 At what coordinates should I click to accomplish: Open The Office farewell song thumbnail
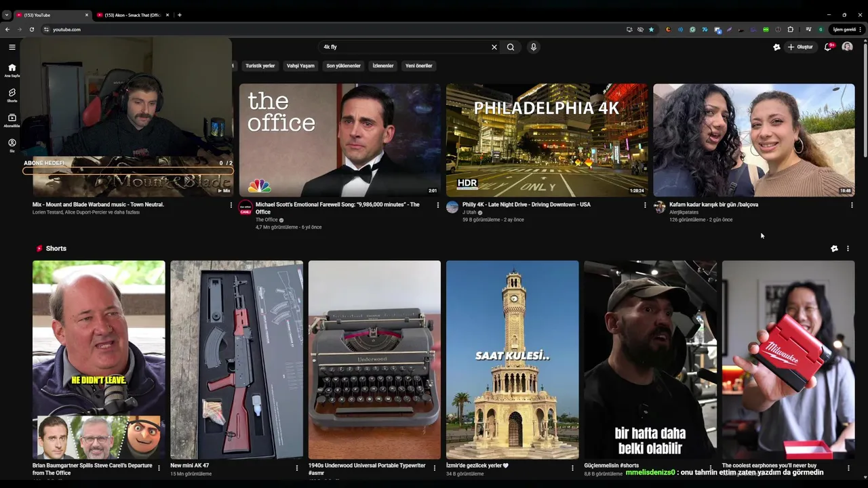[x=340, y=140]
